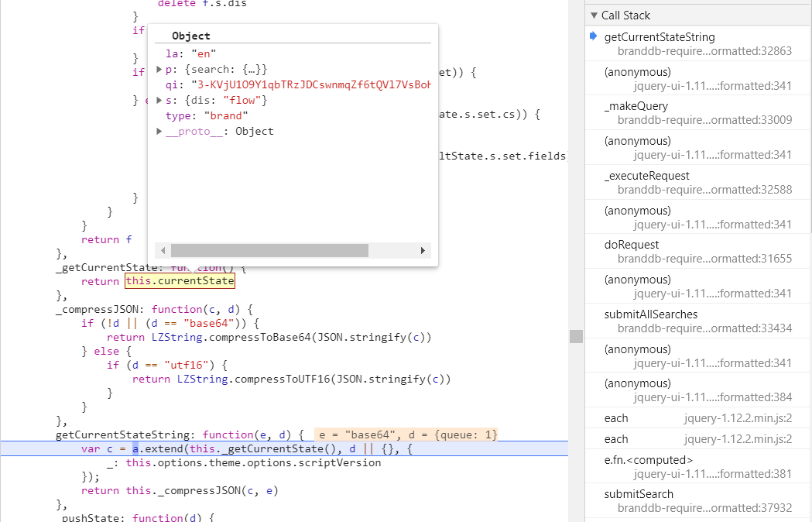Click left arrow of the Object tooltip scrollbar
The height and width of the screenshot is (522, 812).
tap(162, 251)
